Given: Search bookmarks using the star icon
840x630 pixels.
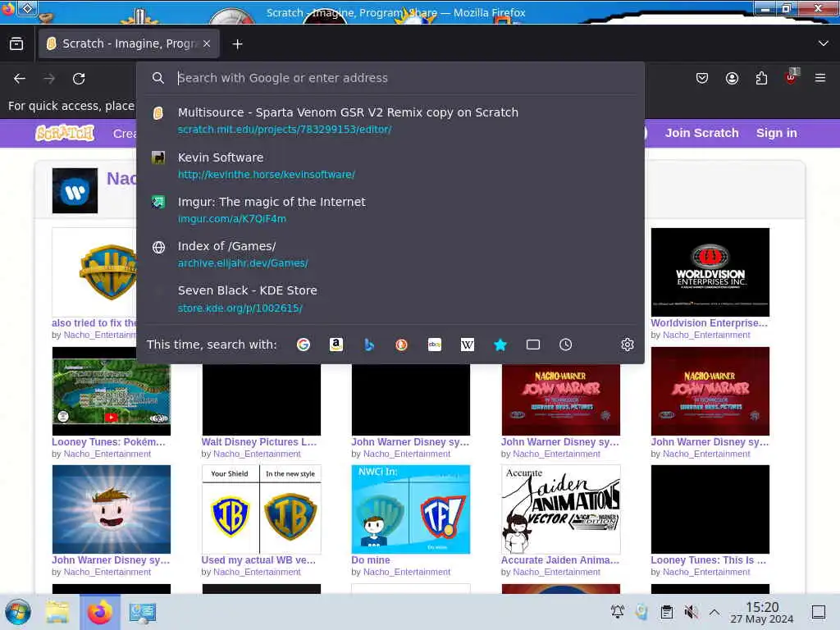Looking at the screenshot, I should (500, 345).
